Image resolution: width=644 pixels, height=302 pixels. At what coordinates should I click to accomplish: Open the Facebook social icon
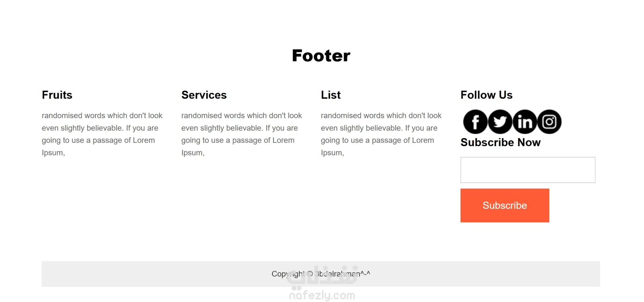coord(475,122)
